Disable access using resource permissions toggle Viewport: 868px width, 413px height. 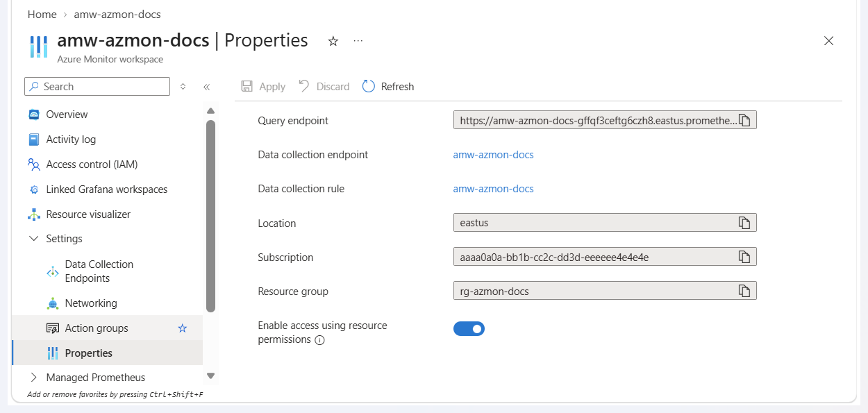click(x=469, y=329)
